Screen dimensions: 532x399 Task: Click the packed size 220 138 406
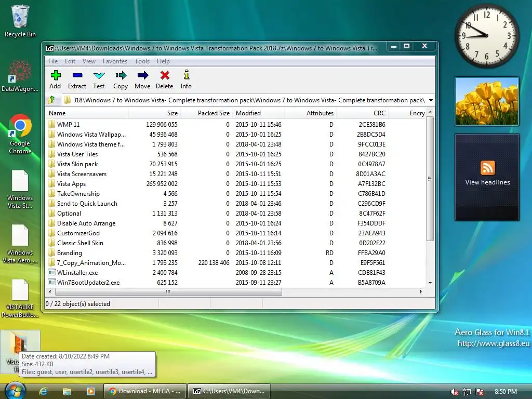(x=214, y=262)
